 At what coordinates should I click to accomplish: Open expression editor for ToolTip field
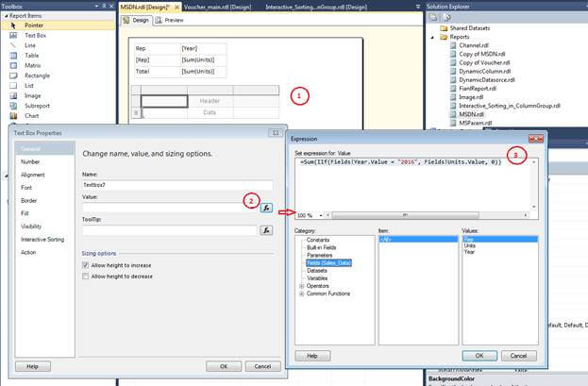point(266,230)
